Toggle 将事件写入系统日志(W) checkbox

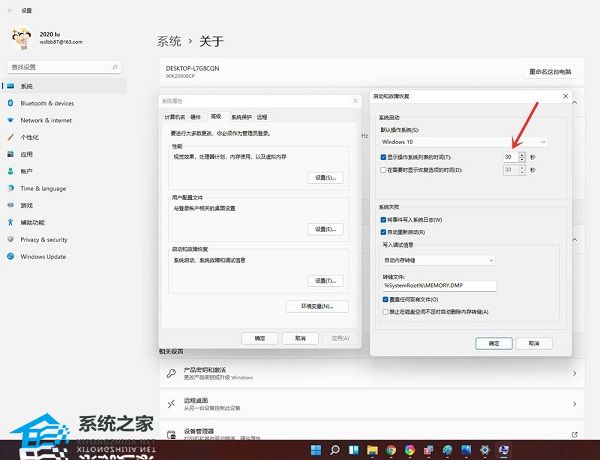point(383,220)
